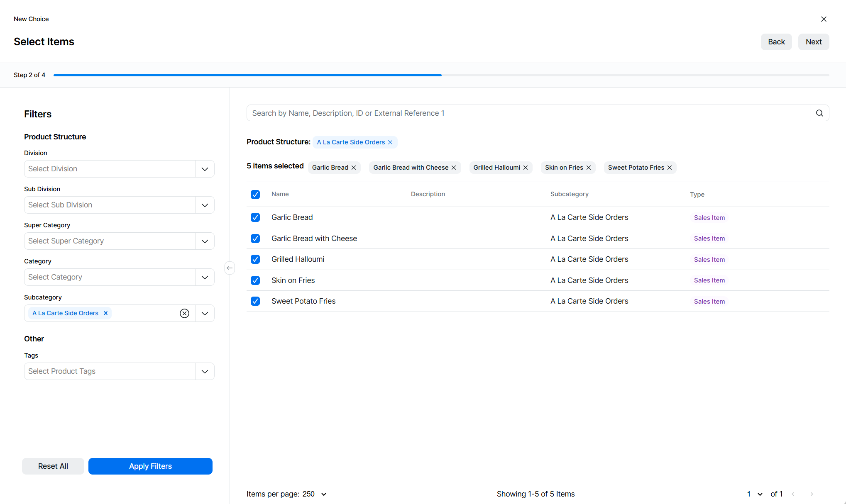Open the Division dropdown
Image resolution: width=846 pixels, height=504 pixels.
(x=205, y=169)
